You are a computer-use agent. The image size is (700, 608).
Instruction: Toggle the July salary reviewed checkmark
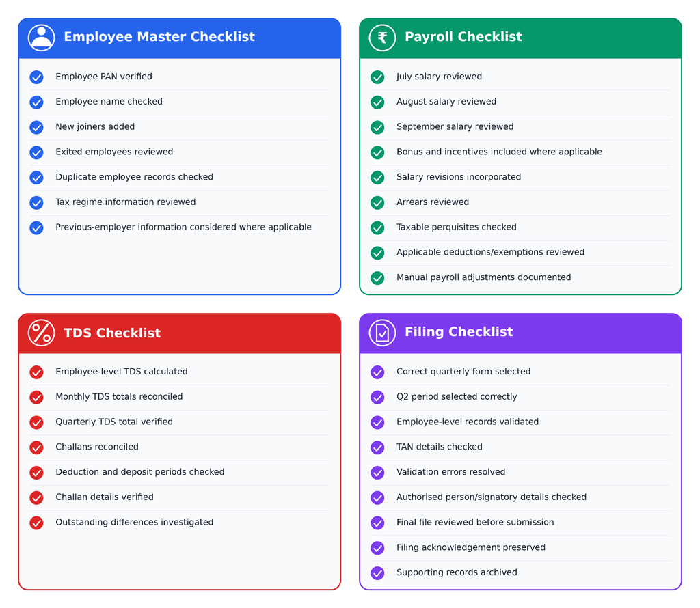377,77
